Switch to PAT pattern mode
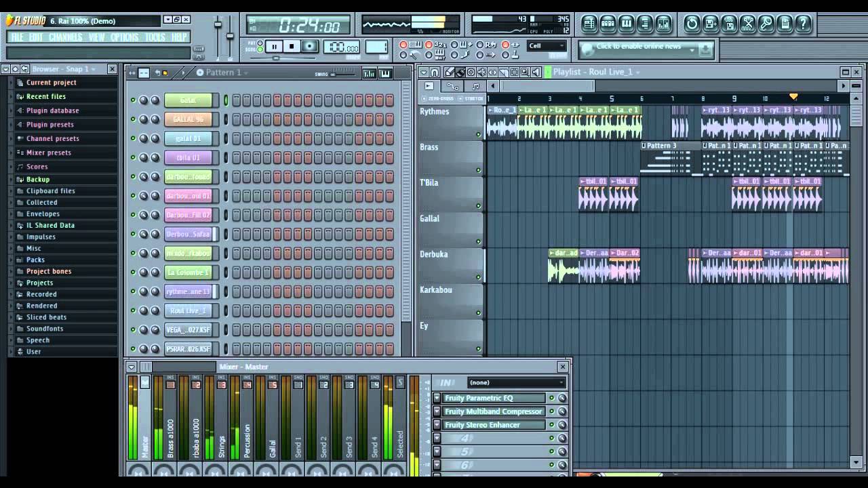Viewport: 868px width, 488px height. click(260, 43)
